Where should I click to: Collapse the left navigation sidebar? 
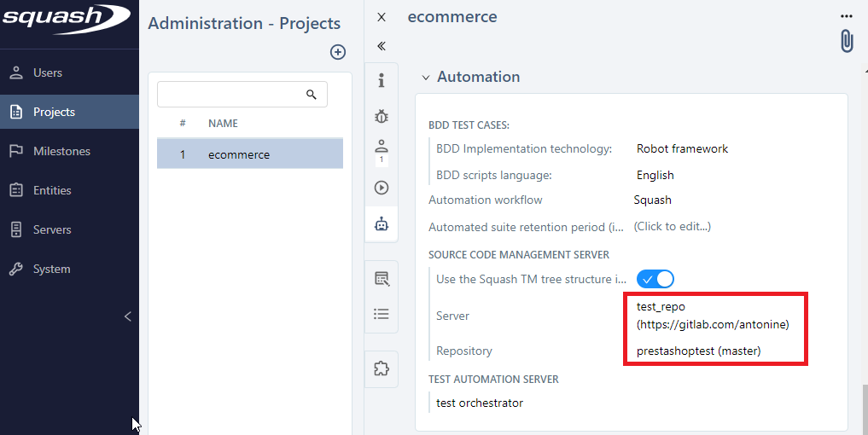(x=128, y=316)
